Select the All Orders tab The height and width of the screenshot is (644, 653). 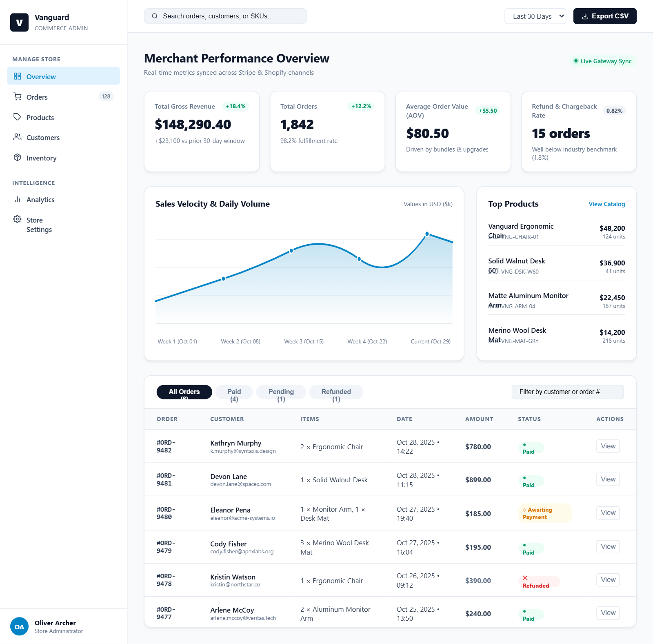pyautogui.click(x=184, y=392)
